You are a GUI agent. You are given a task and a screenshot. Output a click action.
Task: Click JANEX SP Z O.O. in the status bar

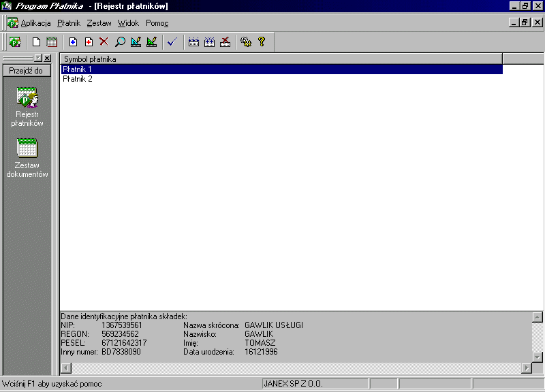(294, 384)
